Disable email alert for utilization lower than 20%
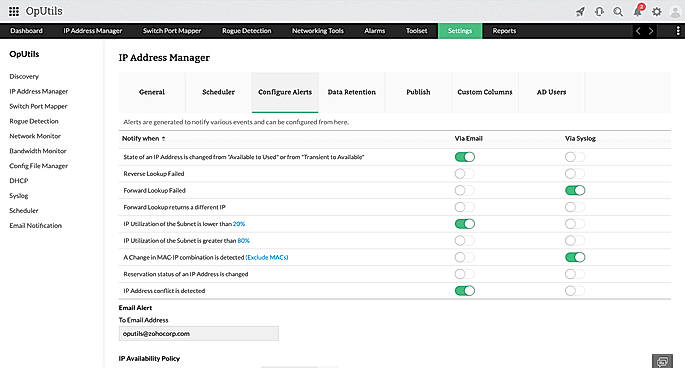This screenshot has width=685, height=368. click(464, 224)
